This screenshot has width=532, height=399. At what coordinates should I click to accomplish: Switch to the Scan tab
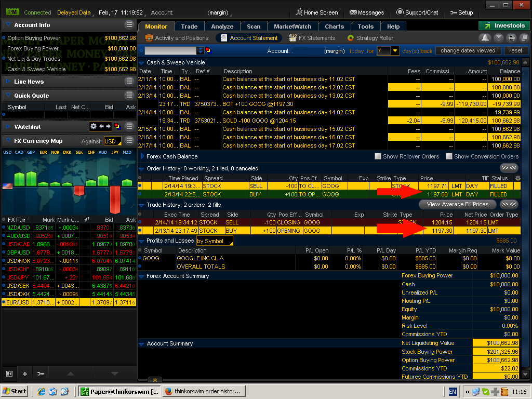click(254, 26)
